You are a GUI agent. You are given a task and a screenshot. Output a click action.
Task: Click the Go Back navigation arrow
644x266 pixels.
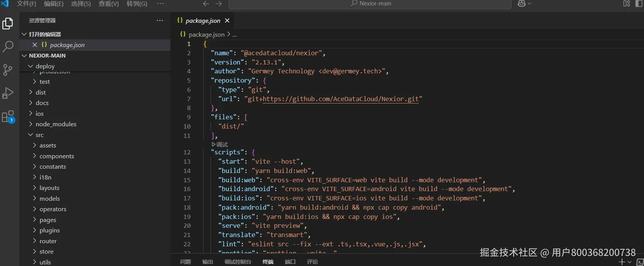(x=206, y=3)
